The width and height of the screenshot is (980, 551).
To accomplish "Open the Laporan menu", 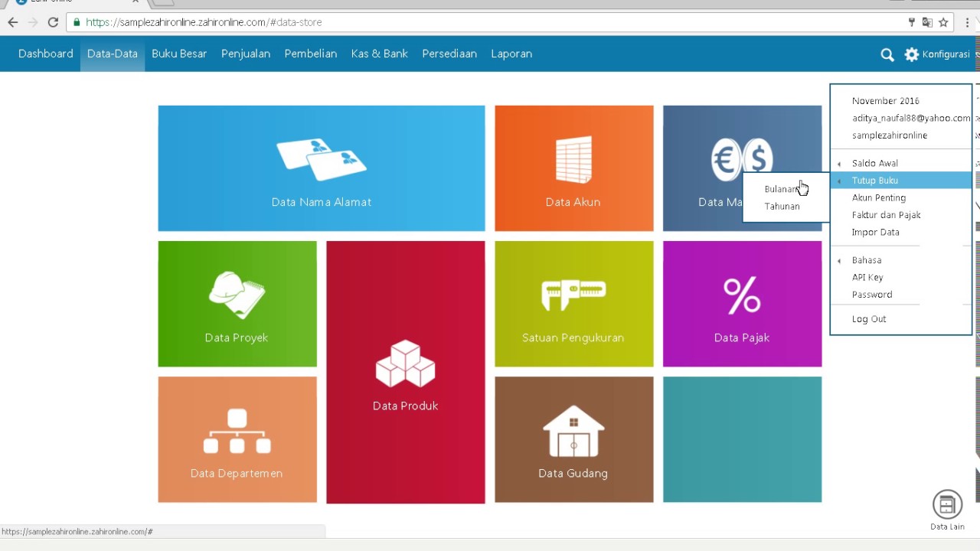I will (x=511, y=54).
